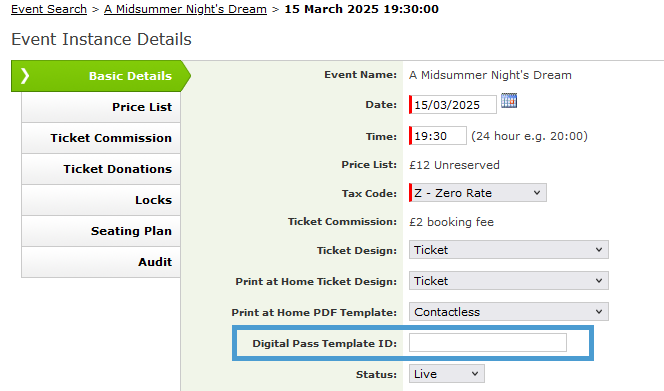The width and height of the screenshot is (664, 391).
Task: Open the Seating Plan tab
Action: [x=101, y=231]
